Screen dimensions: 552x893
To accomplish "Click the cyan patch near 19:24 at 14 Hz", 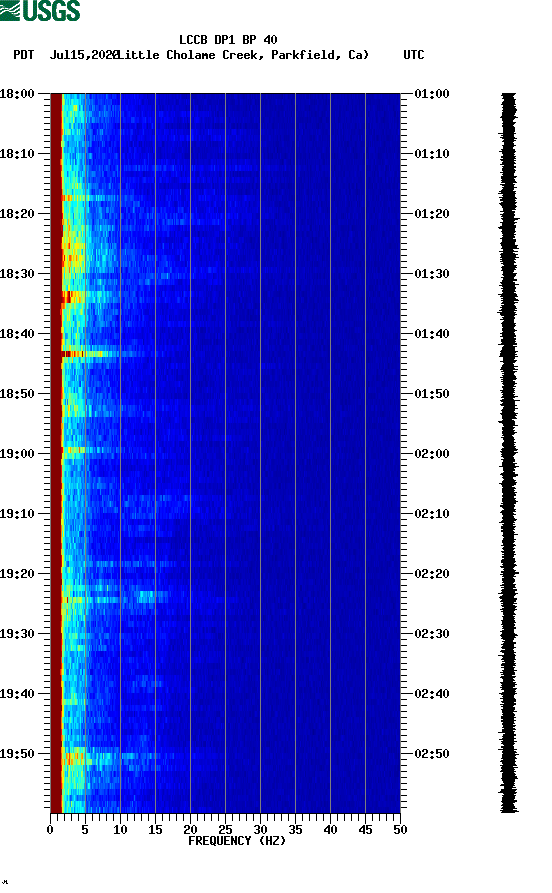I will [147, 596].
